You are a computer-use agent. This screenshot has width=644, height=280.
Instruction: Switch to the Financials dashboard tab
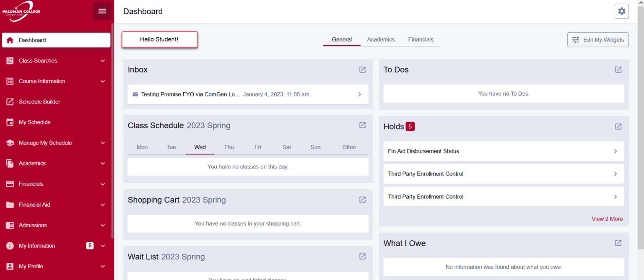[421, 39]
